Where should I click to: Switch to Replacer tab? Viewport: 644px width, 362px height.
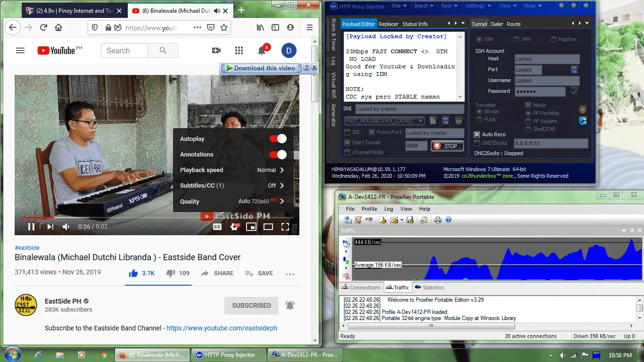[388, 24]
